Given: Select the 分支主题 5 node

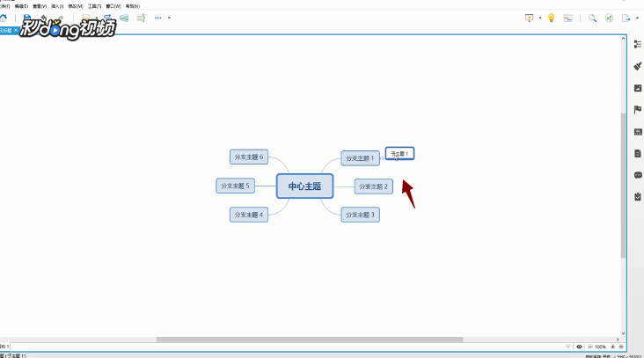Looking at the screenshot, I should tap(235, 186).
